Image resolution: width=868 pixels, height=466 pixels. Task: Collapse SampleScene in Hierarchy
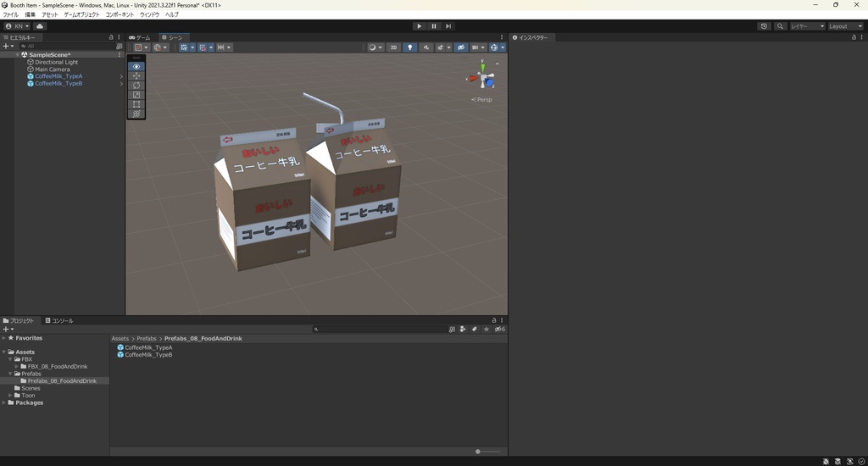click(18, 55)
